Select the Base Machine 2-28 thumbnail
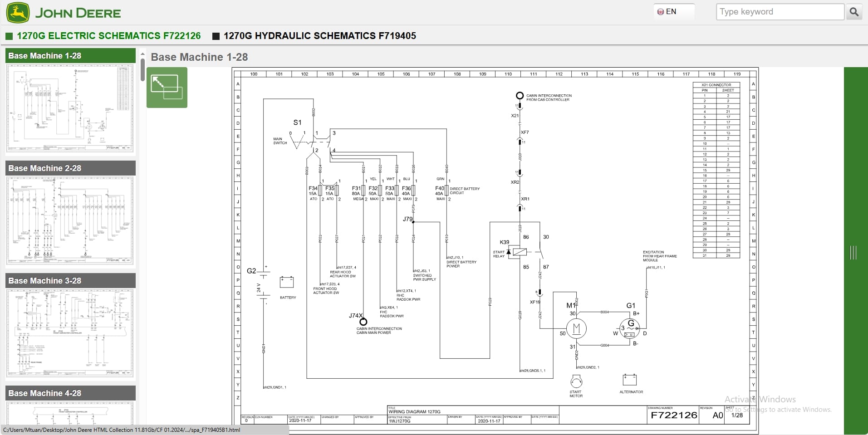This screenshot has height=435, width=868. click(x=70, y=220)
